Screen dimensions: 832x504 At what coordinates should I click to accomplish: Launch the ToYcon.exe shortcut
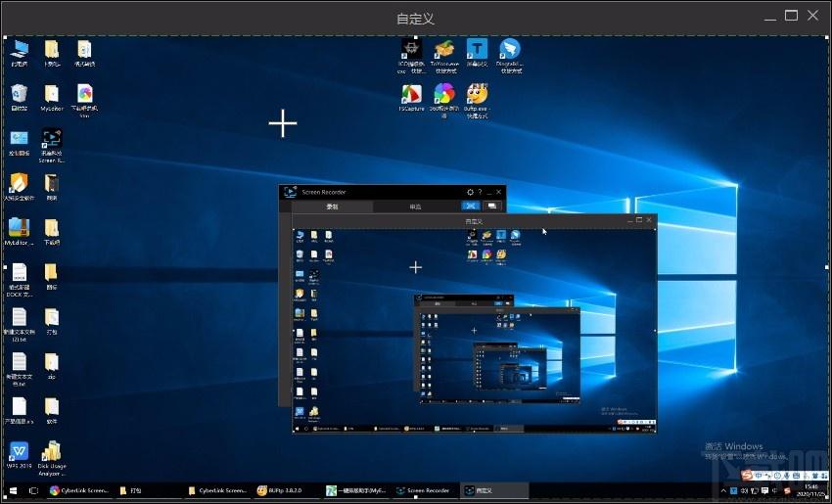[444, 50]
